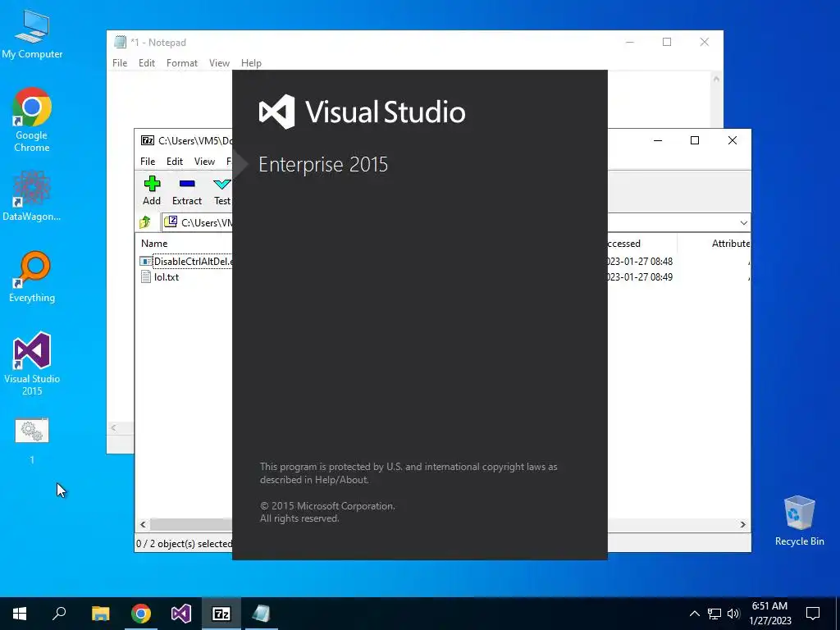
Task: Click the Extract button in 7-Zip toolbar
Action: click(x=187, y=190)
